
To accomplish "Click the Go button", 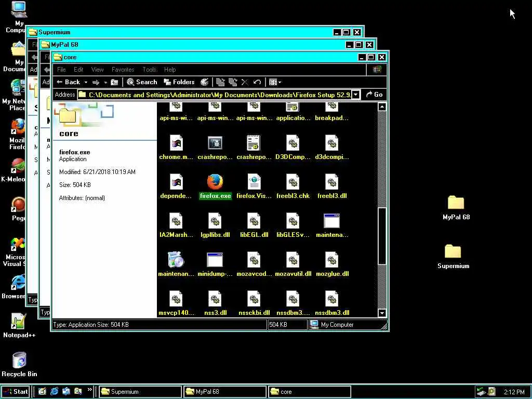I will tap(374, 95).
